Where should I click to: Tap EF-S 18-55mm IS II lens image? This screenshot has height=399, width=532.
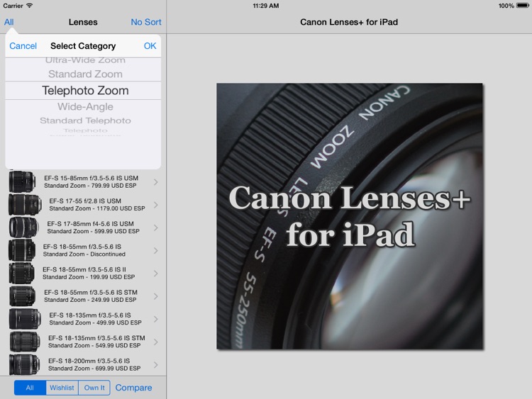click(x=21, y=274)
